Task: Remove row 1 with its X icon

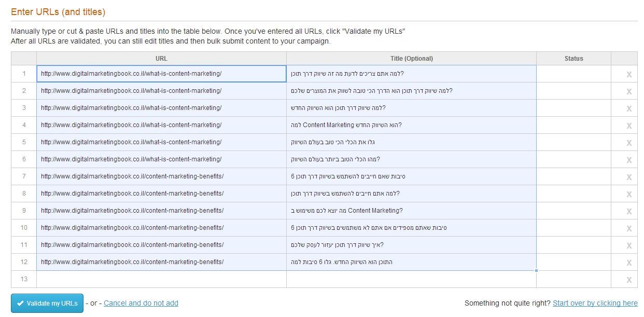Action: pyautogui.click(x=629, y=74)
